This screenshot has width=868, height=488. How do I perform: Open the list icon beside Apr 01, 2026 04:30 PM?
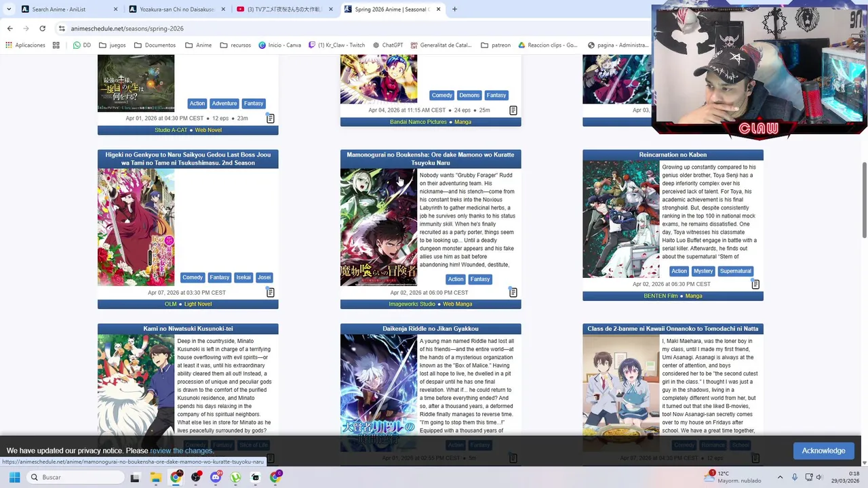tap(270, 118)
